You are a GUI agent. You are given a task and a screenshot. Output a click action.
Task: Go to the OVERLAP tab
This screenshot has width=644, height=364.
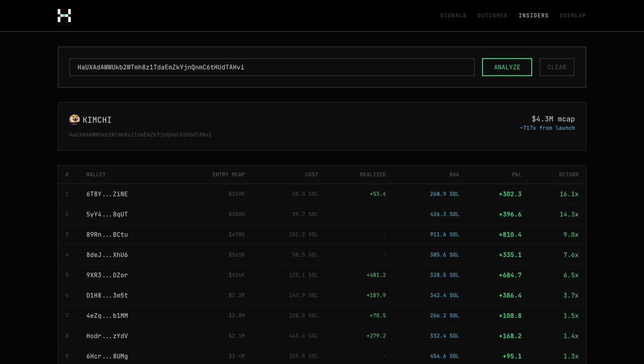[x=573, y=16]
